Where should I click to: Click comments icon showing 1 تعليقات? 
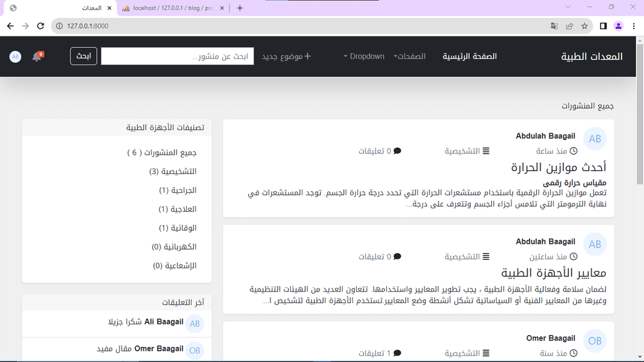coord(397,353)
